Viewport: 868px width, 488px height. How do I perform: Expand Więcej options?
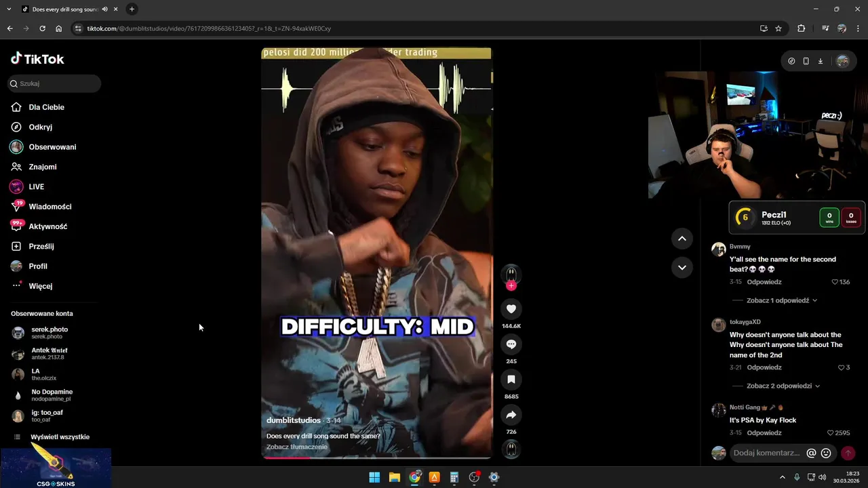tap(40, 286)
